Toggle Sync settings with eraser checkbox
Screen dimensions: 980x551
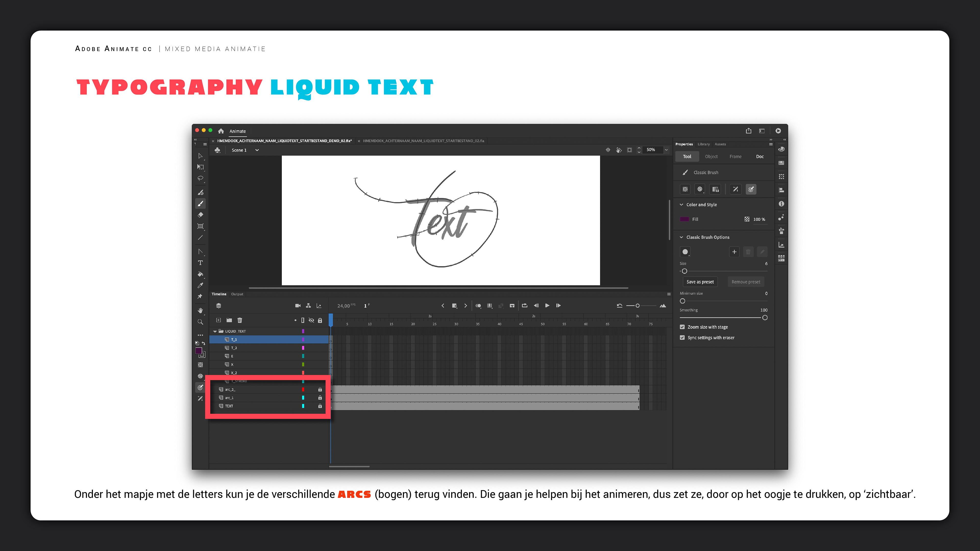[x=682, y=338]
